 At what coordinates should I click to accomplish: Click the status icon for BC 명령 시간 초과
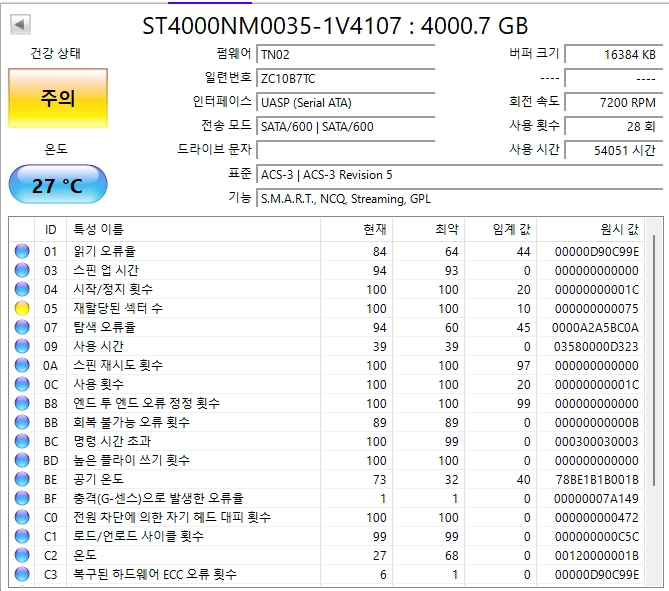click(22, 441)
